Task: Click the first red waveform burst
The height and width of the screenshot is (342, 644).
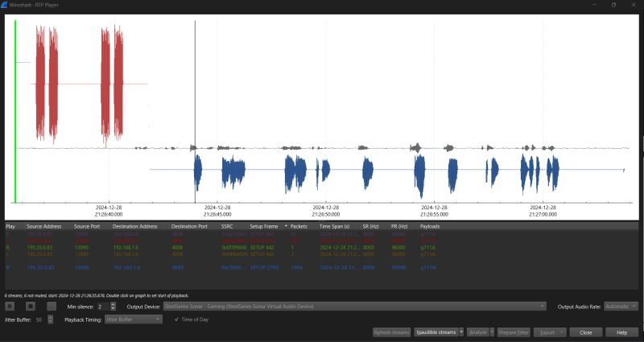Action: tap(40, 82)
